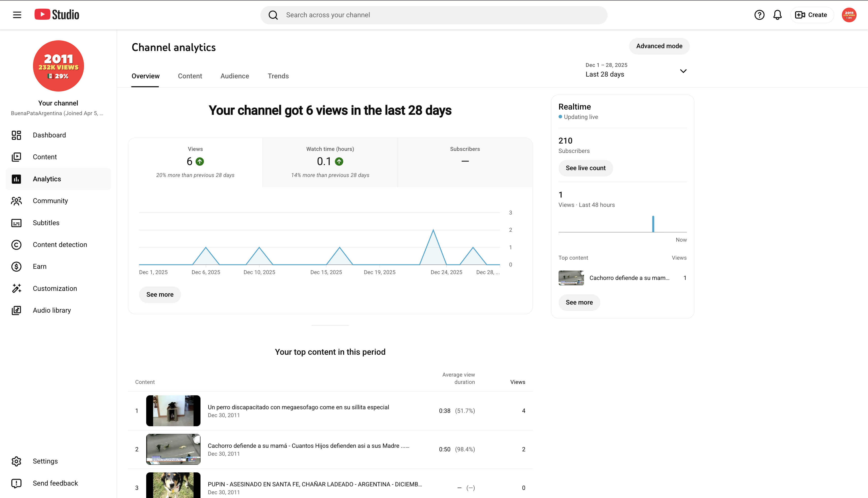
Task: Click the realtime 48 hours bar
Action: [x=653, y=224]
